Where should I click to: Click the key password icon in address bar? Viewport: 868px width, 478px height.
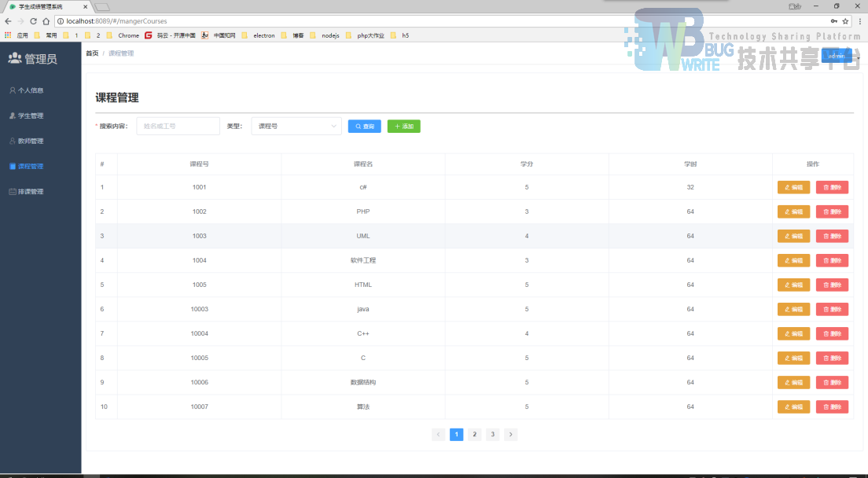pos(833,21)
